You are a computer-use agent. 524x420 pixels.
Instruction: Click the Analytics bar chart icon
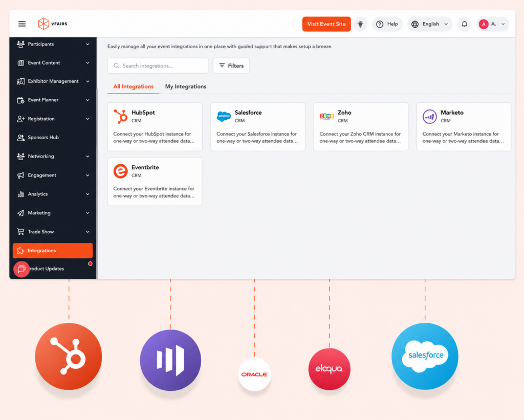[x=20, y=194]
